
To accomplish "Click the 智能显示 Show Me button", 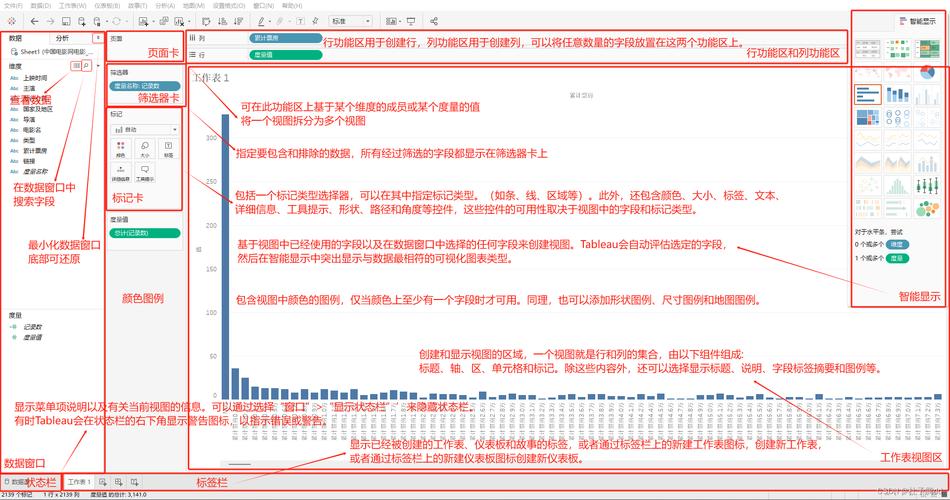I will coord(917,21).
